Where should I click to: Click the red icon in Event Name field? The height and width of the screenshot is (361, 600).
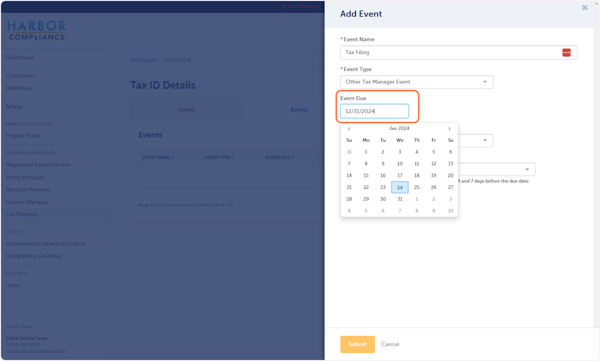click(566, 52)
